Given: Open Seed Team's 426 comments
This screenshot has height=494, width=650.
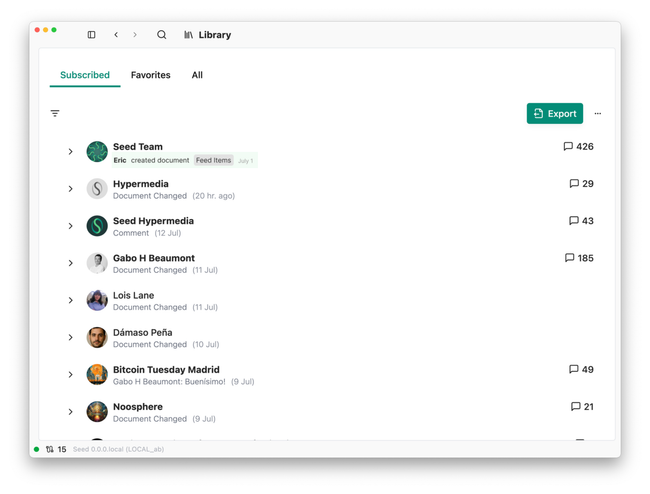Looking at the screenshot, I should [x=578, y=147].
